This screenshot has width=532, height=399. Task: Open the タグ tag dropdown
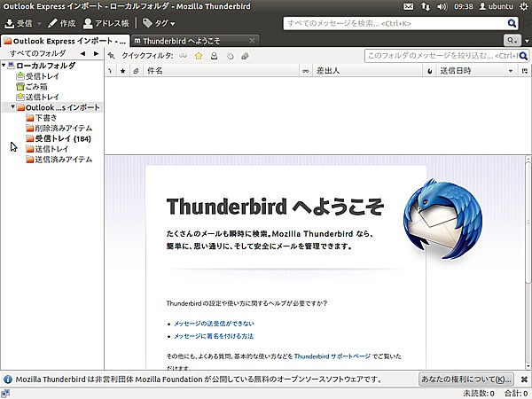pyautogui.click(x=159, y=23)
